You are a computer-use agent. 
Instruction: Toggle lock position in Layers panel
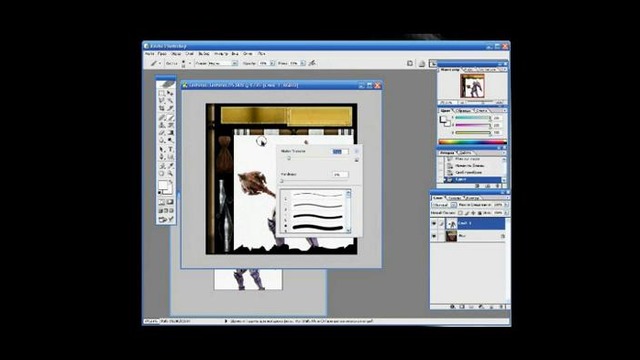click(x=473, y=213)
